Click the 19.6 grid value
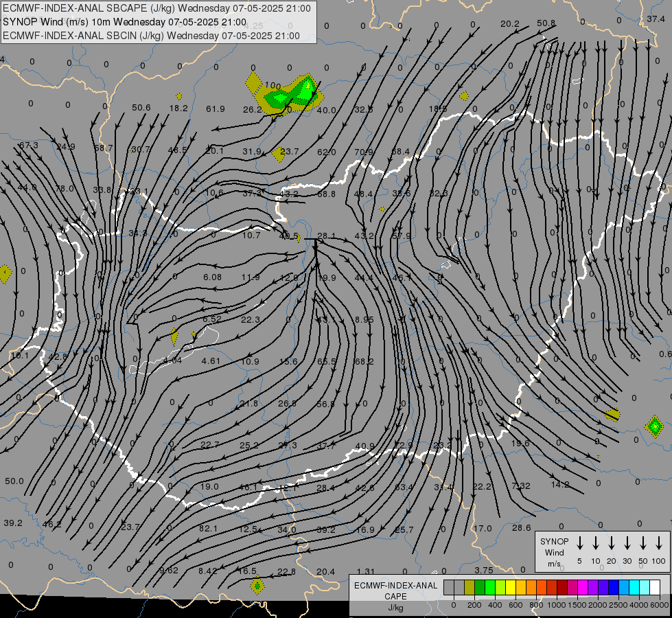Screen dimensions: 672x618 tap(520, 444)
